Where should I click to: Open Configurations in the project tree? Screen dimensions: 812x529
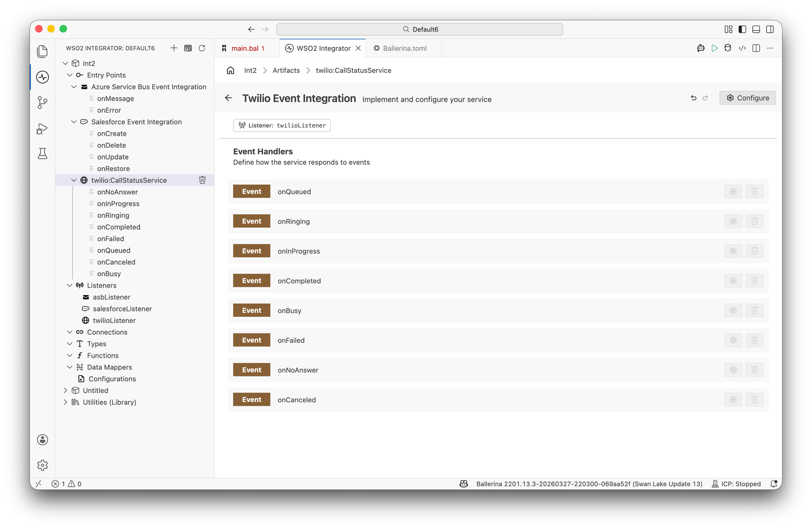(112, 379)
